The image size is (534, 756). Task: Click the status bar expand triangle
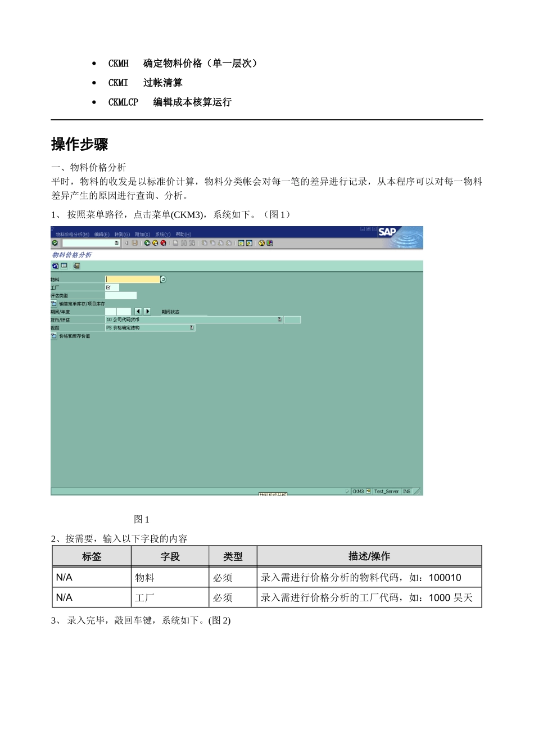click(347, 491)
